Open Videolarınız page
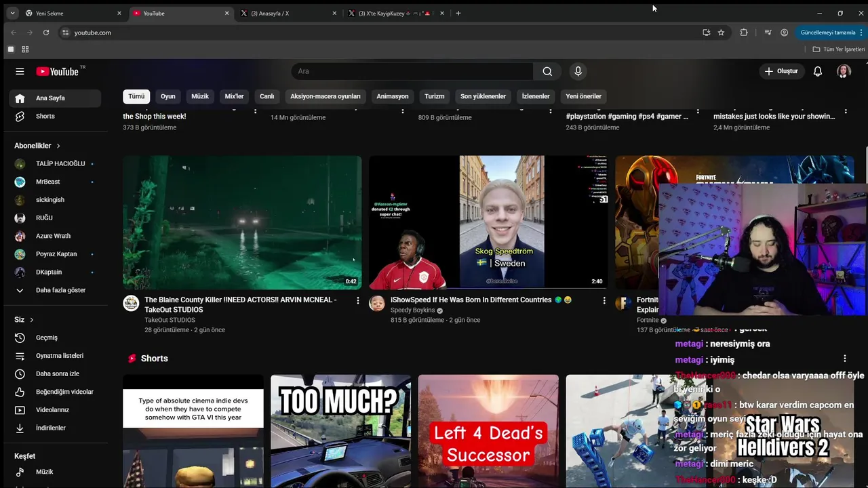 click(x=55, y=410)
